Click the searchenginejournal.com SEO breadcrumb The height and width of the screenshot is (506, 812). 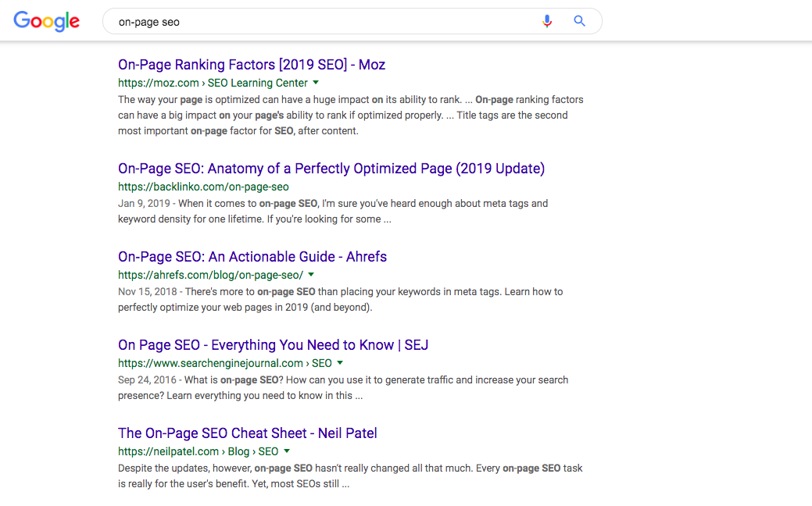click(320, 363)
